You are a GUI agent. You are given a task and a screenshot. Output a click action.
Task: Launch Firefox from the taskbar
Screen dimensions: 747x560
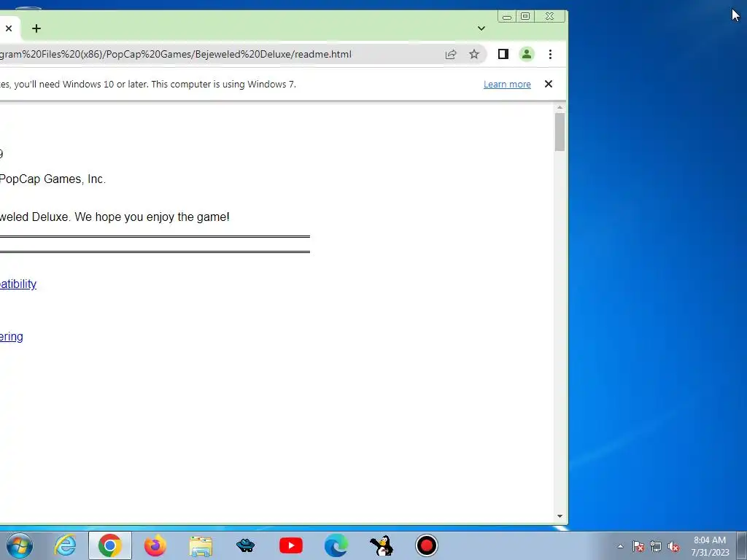coord(155,545)
